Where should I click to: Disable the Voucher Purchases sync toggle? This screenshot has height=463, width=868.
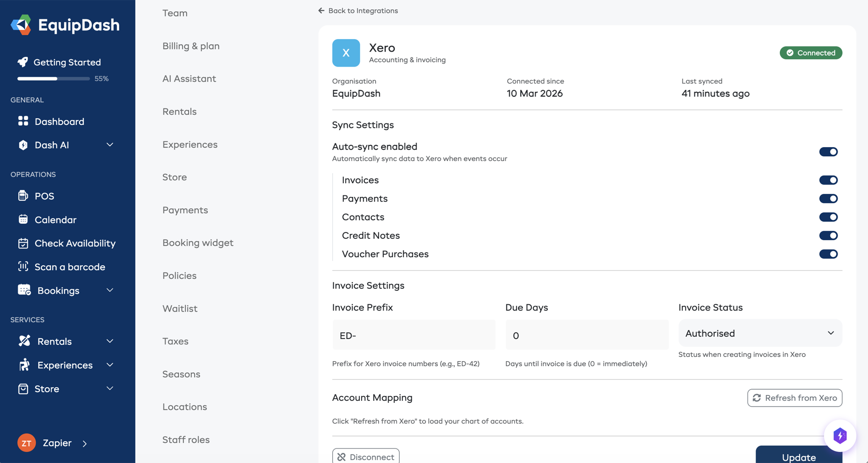[828, 254]
